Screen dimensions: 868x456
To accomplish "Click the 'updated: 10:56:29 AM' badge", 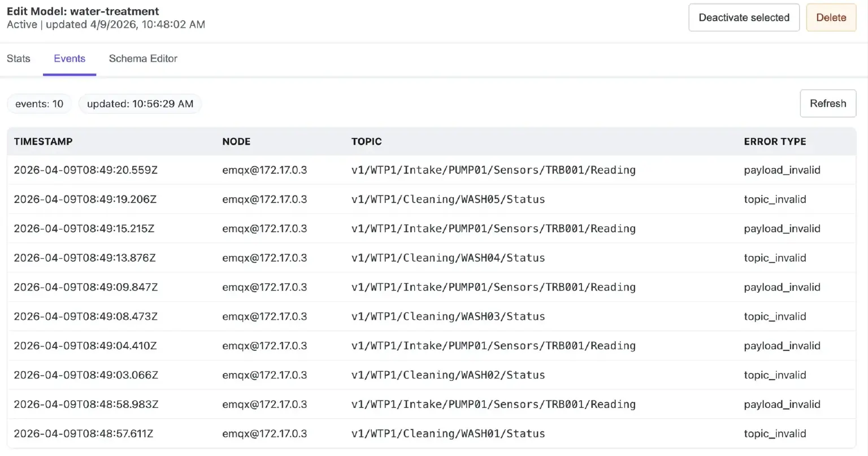I will 140,104.
